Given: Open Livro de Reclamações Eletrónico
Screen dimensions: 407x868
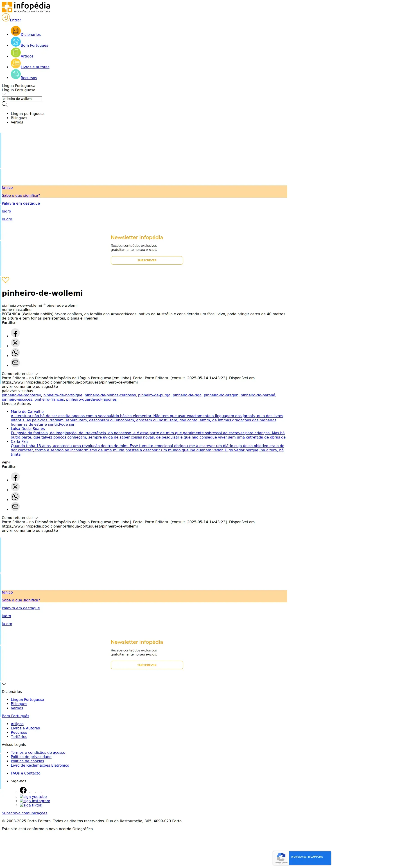Looking at the screenshot, I should 40,765.
